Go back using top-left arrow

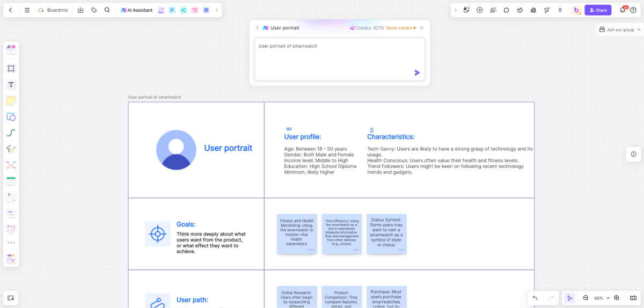pyautogui.click(x=11, y=10)
